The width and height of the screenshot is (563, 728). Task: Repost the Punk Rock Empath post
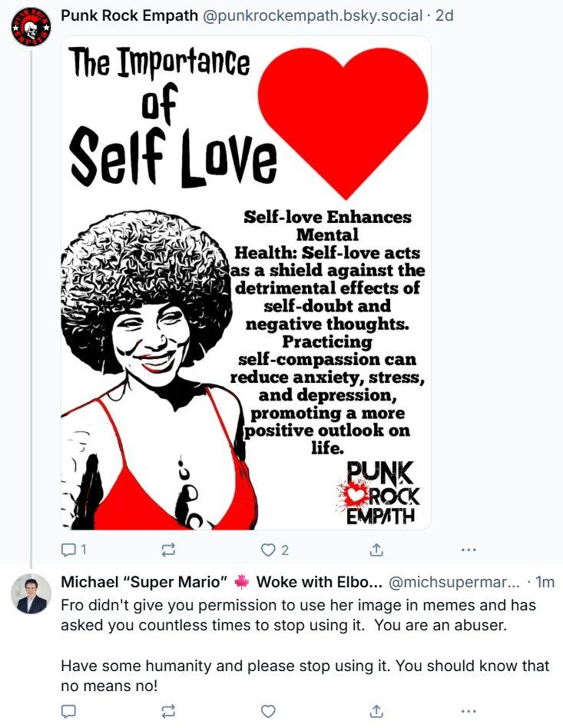[x=168, y=550]
